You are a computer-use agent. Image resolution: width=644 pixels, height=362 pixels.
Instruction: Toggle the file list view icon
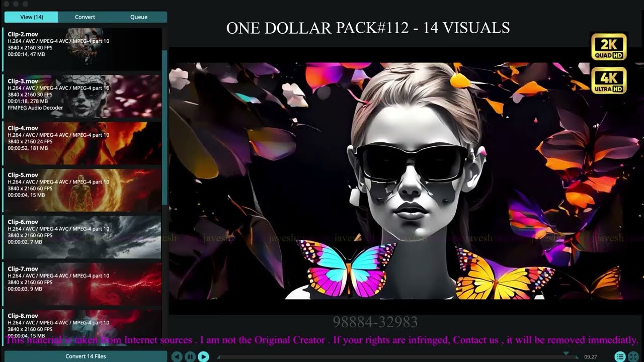[620, 356]
